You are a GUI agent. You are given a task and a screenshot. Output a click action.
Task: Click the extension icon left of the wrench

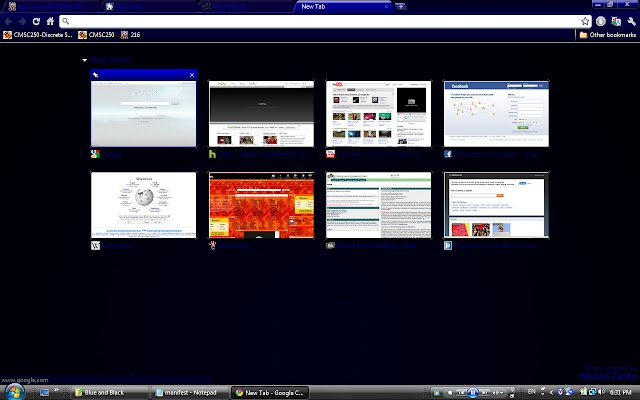click(616, 21)
